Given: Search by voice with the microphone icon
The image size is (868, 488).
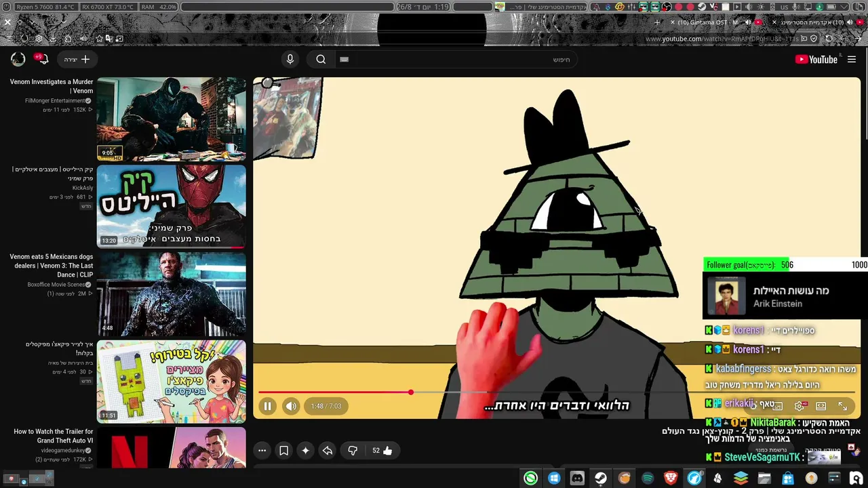Looking at the screenshot, I should click(290, 59).
